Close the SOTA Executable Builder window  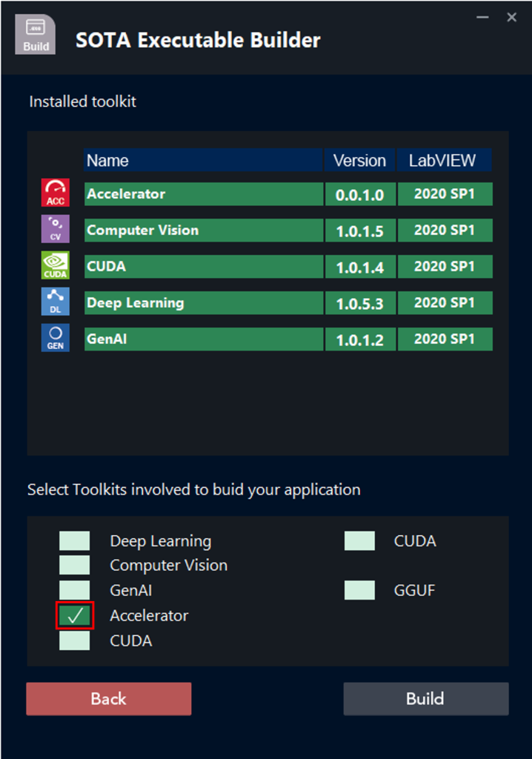coord(511,17)
